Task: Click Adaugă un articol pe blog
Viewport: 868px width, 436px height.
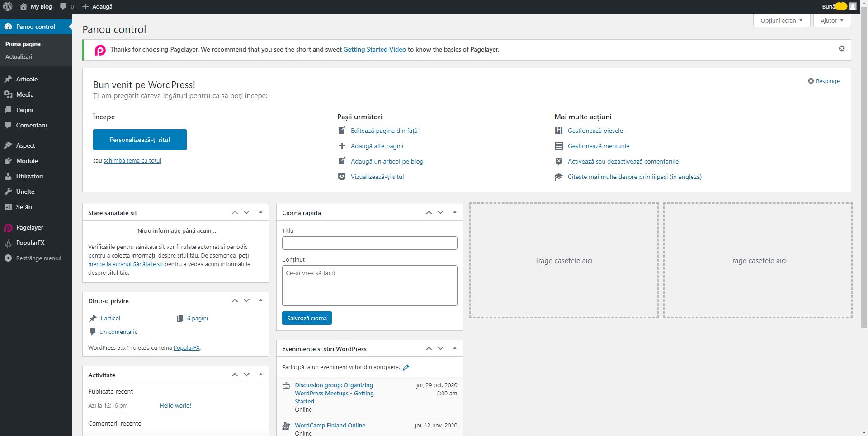Action: point(387,161)
